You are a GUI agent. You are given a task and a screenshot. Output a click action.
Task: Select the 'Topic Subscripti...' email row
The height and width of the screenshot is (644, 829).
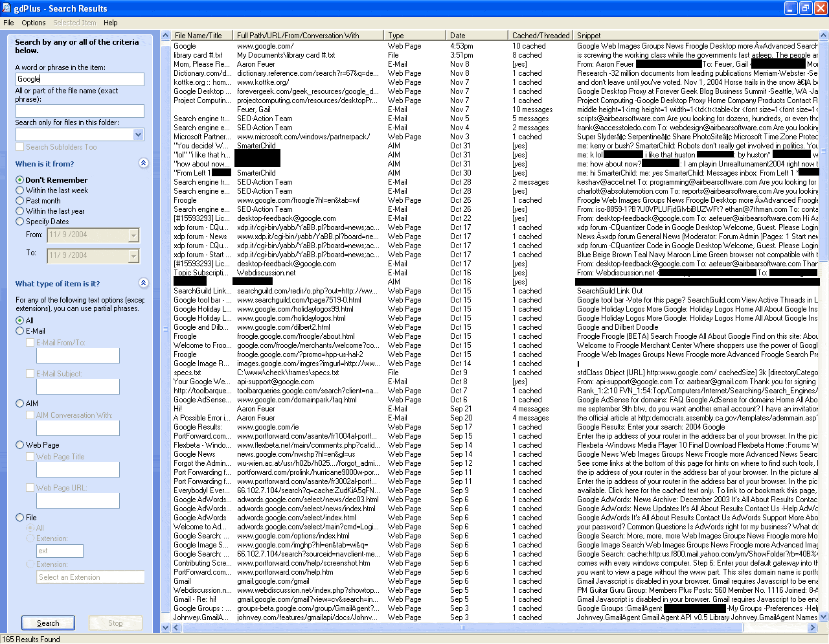(495, 273)
